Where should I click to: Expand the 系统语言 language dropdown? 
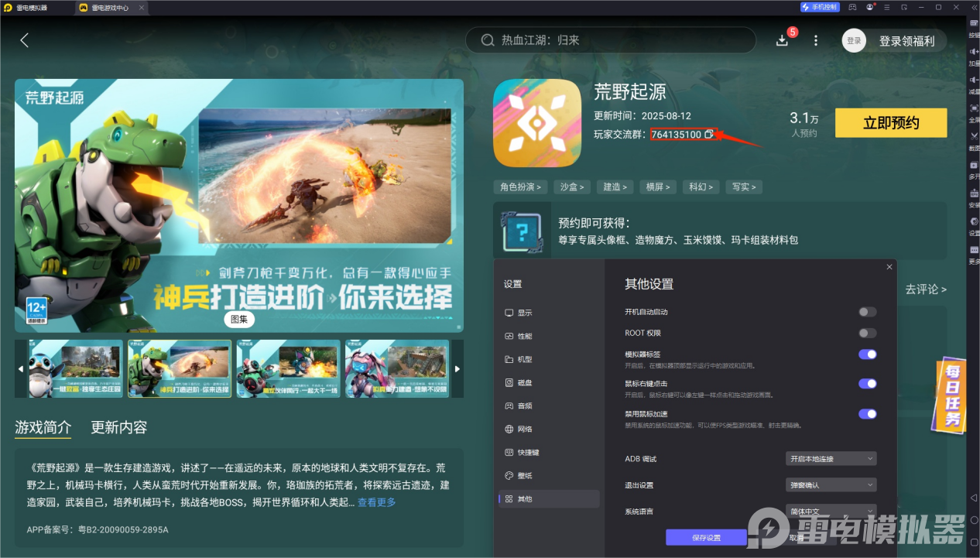(831, 512)
